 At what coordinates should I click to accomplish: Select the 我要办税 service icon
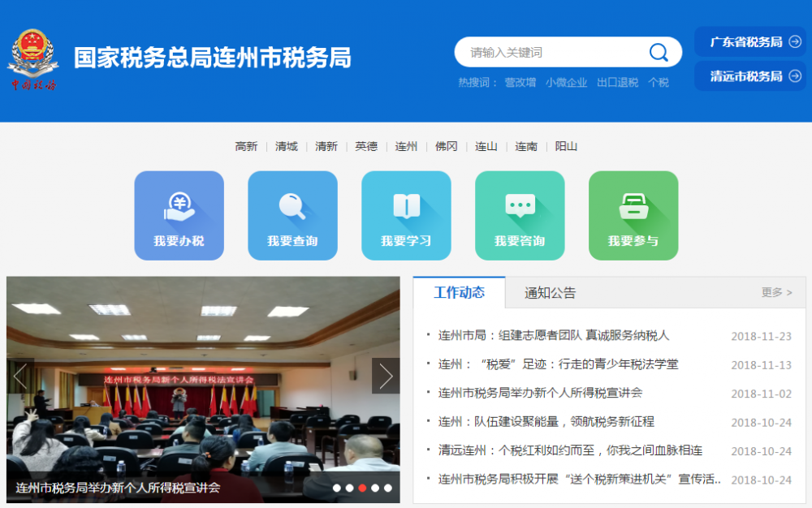(179, 215)
